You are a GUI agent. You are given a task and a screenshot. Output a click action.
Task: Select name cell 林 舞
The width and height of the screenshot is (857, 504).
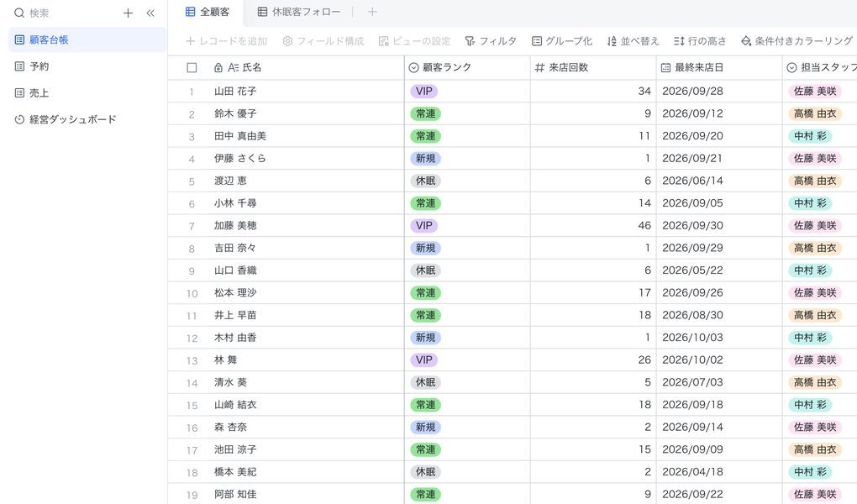click(306, 360)
